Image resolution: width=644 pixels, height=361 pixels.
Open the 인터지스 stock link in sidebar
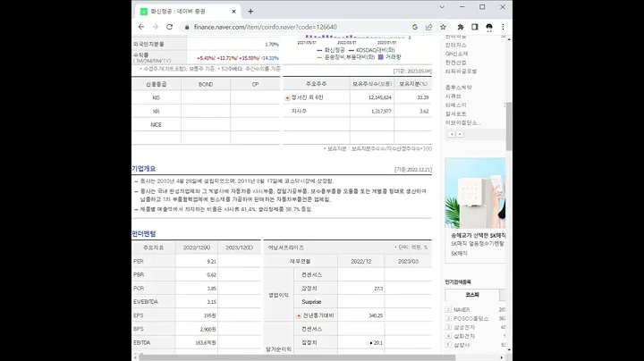point(456,45)
